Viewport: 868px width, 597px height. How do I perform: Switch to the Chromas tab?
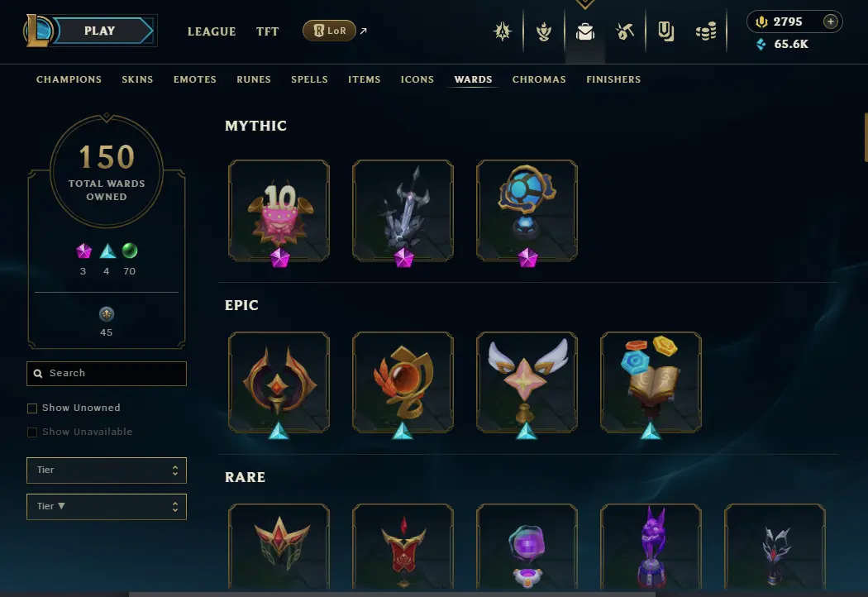point(539,79)
